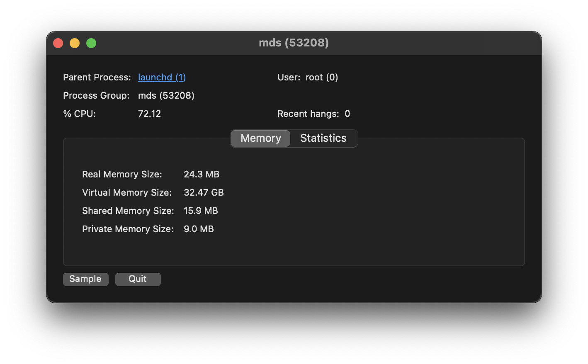Click the Process Group mds (53208) value
The width and height of the screenshot is (588, 364).
pos(166,95)
